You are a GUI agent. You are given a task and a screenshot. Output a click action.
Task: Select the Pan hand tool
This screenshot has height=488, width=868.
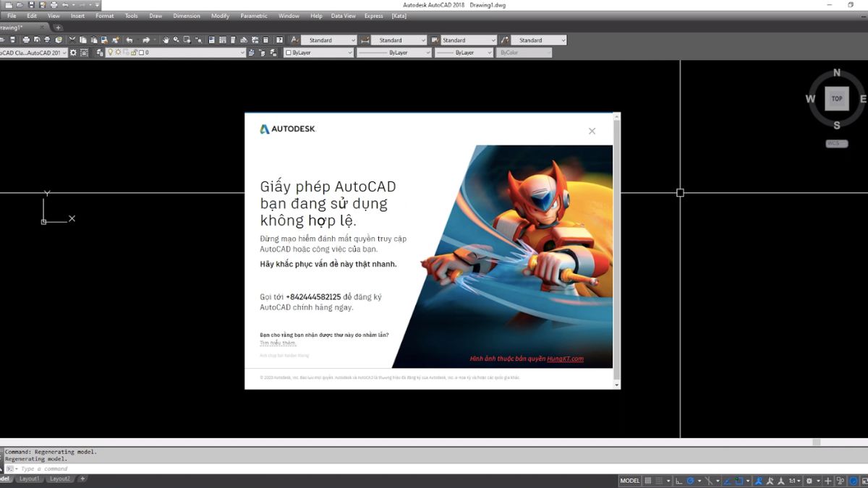coord(166,40)
